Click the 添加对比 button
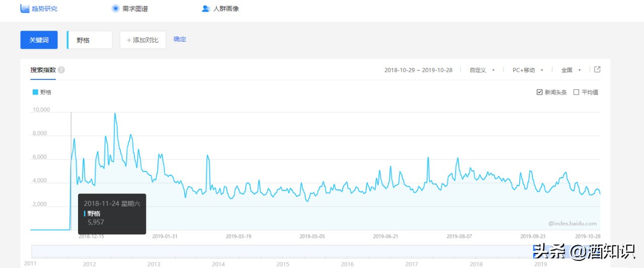This screenshot has height=268, width=644. coord(143,40)
